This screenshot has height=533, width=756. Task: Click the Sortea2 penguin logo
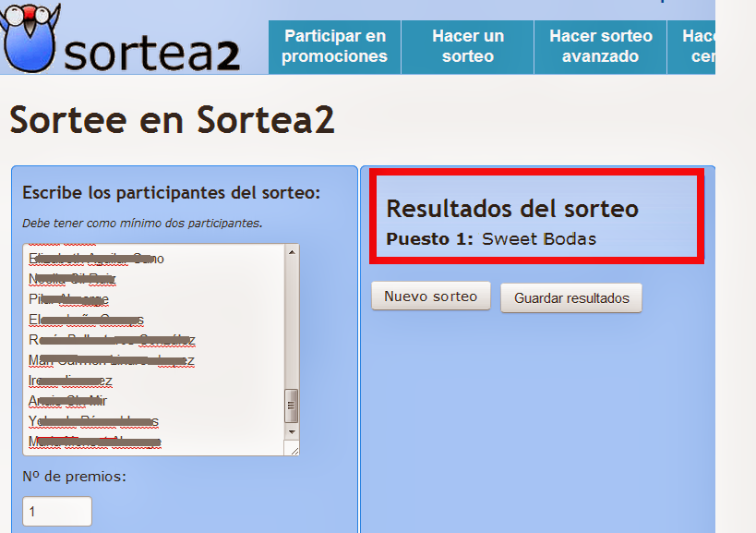click(x=30, y=37)
